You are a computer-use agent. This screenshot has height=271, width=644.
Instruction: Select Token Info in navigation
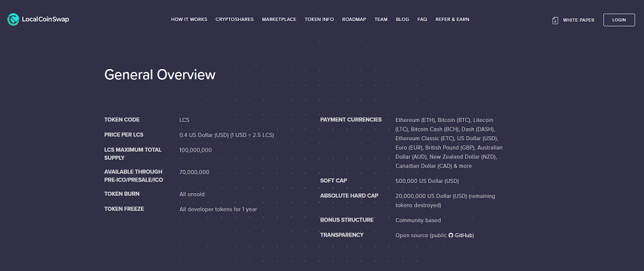[x=319, y=20]
